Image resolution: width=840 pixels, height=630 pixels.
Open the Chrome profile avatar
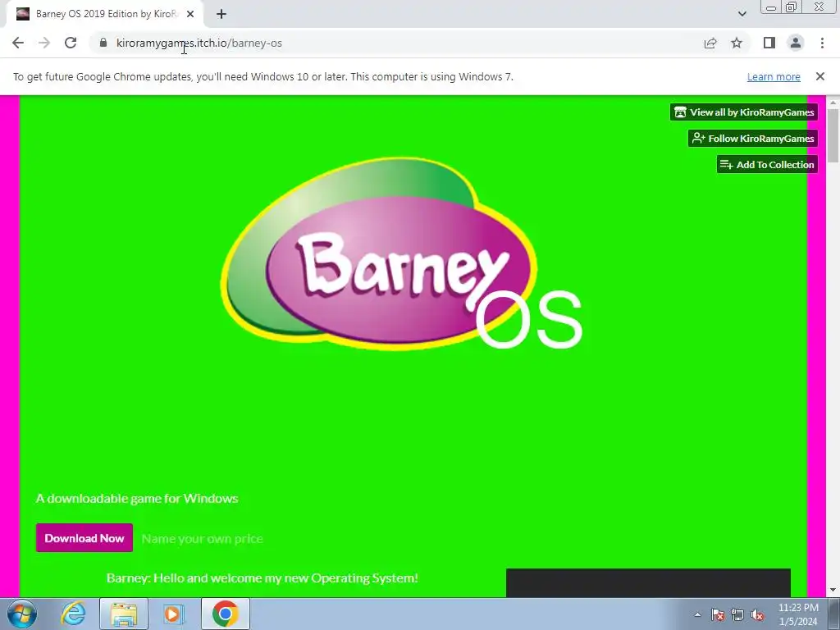click(x=796, y=43)
